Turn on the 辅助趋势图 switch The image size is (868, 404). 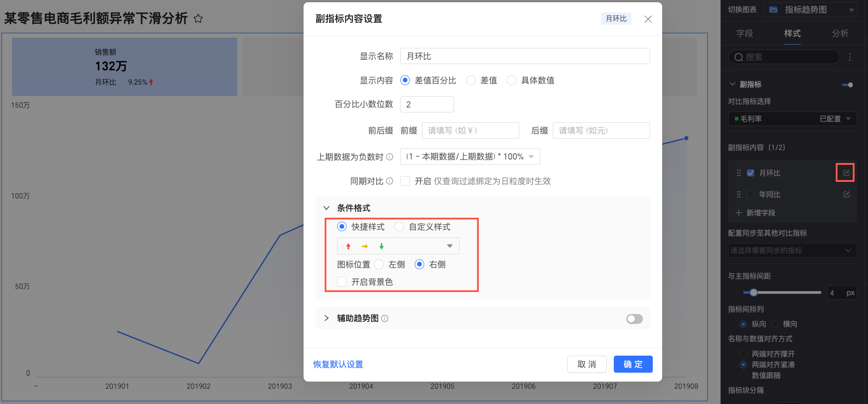(634, 318)
